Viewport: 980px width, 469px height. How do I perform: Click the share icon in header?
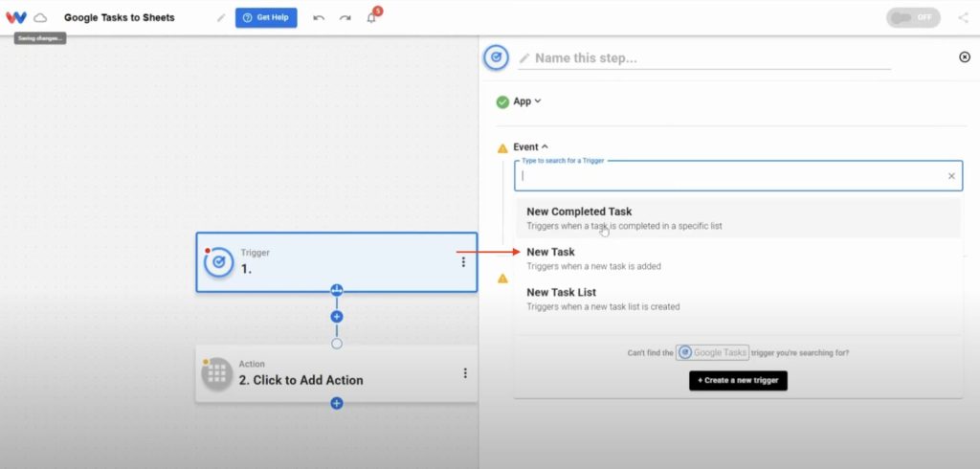pyautogui.click(x=963, y=17)
